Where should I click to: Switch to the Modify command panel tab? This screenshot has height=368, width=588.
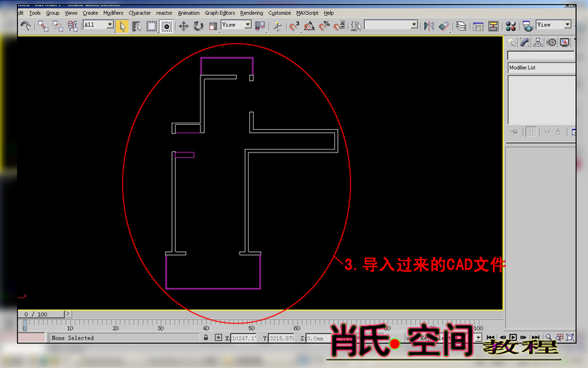pos(525,43)
